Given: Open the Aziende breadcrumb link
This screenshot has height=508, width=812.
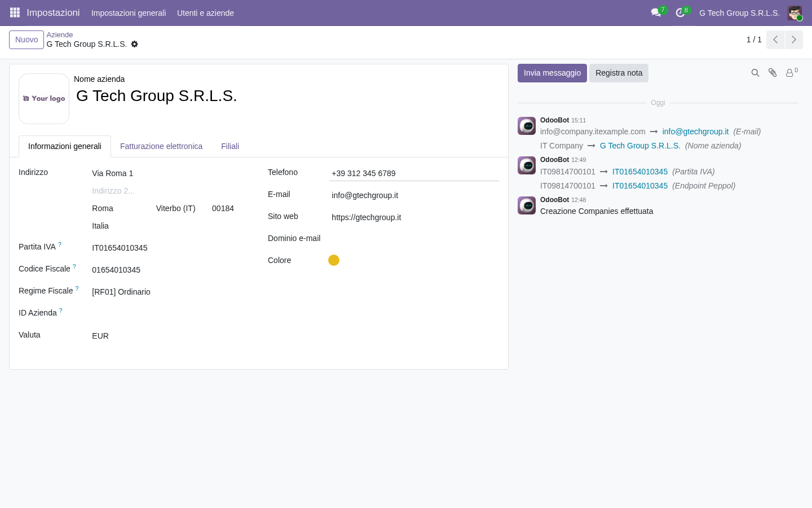Looking at the screenshot, I should tap(60, 34).
